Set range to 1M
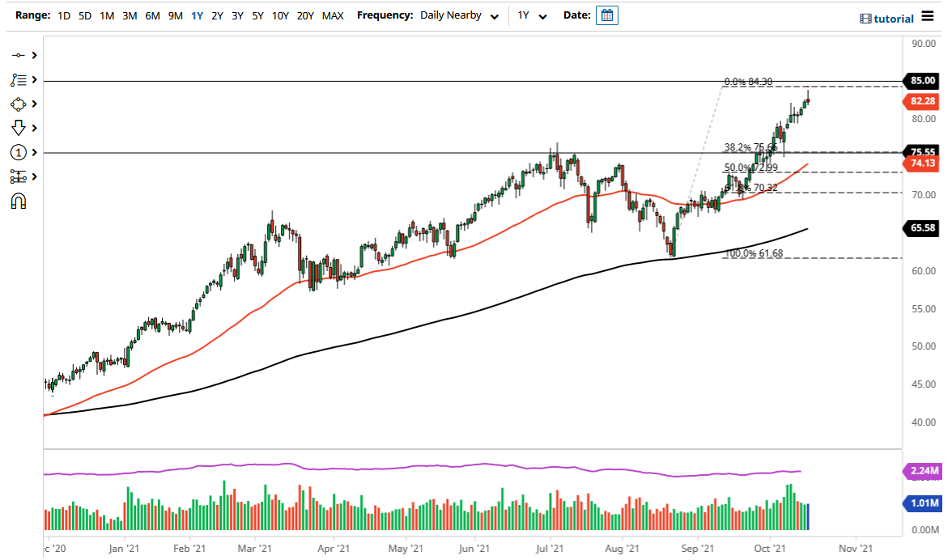This screenshot has height=560, width=952. point(107,15)
